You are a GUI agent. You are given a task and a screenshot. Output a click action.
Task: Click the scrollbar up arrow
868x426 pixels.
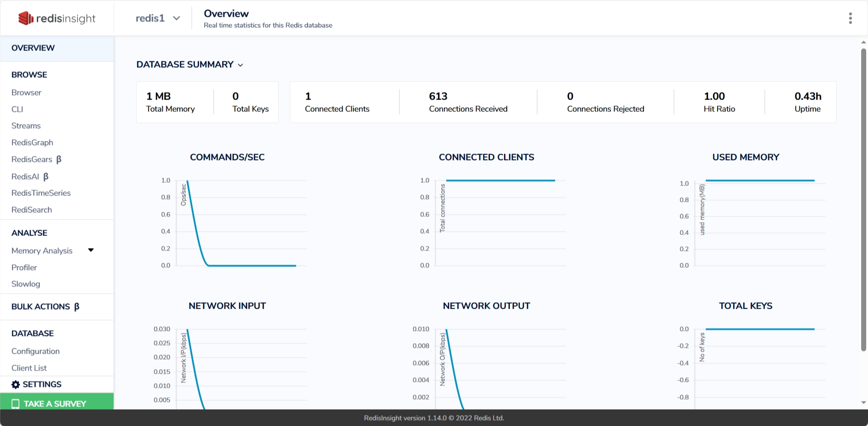point(863,42)
